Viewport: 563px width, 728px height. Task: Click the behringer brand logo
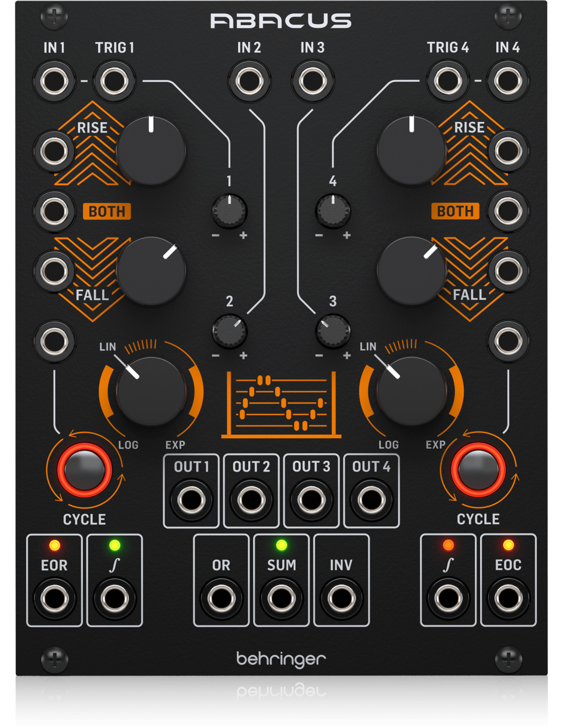(x=281, y=659)
